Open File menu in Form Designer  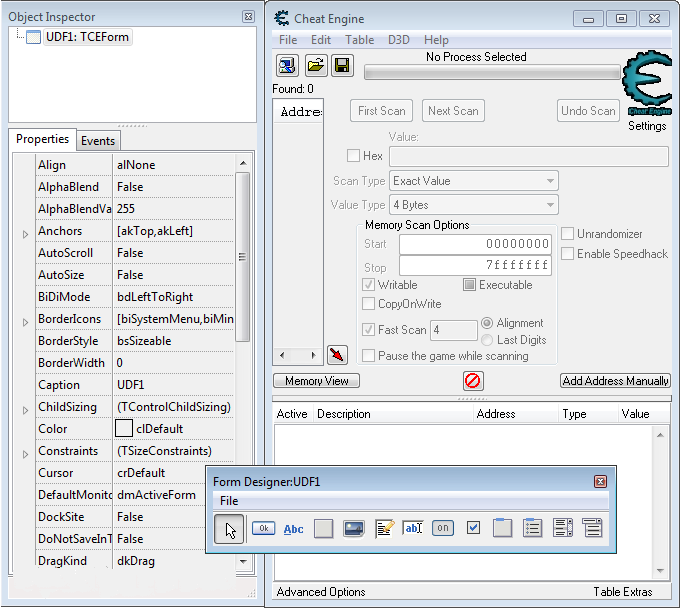tap(229, 501)
